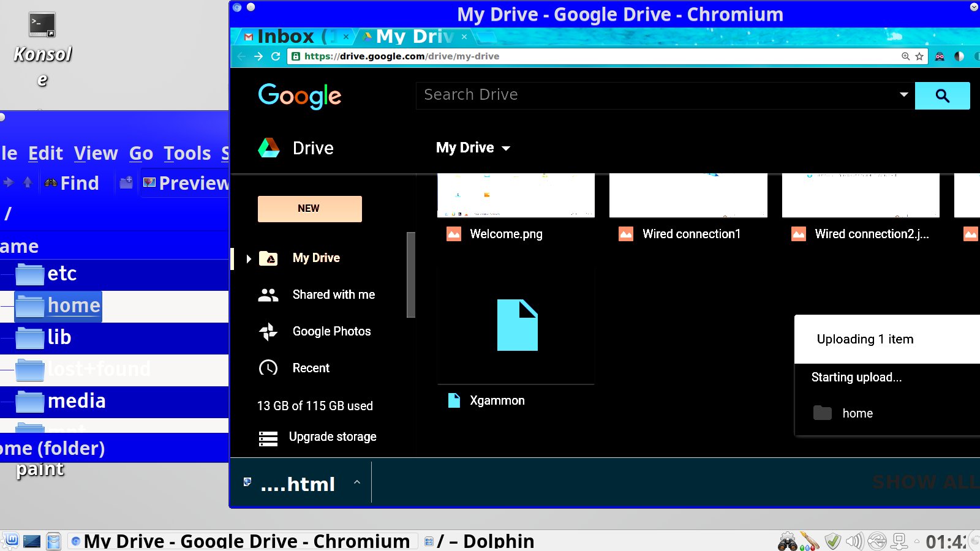Click the show desktop taskbar icon

[32, 541]
